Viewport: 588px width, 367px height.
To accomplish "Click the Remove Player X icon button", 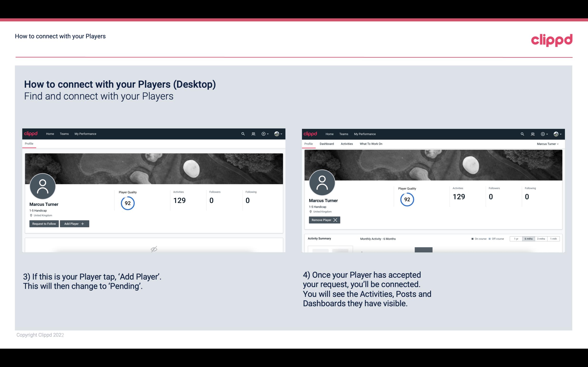I will point(324,220).
